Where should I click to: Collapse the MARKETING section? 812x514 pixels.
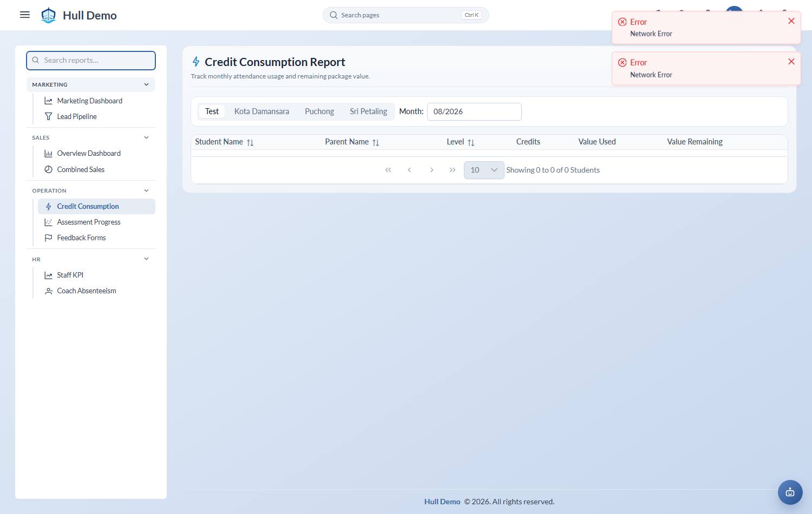tap(91, 84)
